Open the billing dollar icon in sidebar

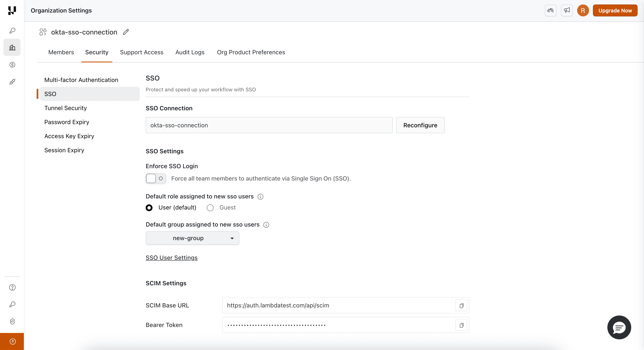tap(12, 65)
